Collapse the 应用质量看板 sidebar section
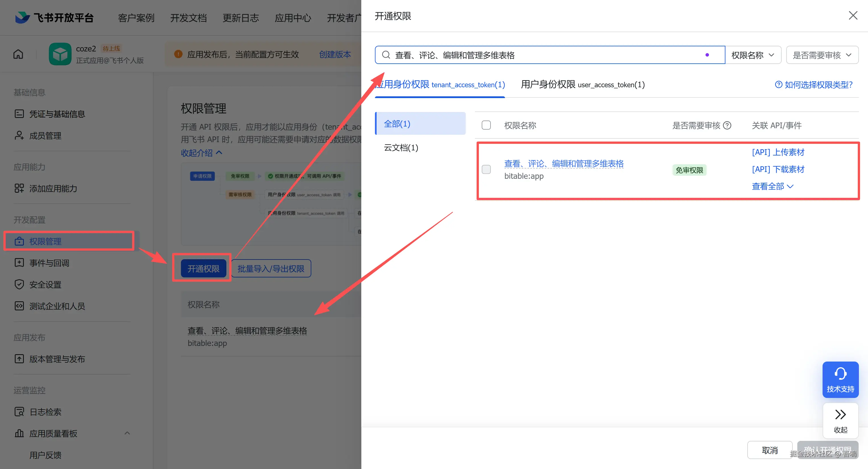 (127, 433)
